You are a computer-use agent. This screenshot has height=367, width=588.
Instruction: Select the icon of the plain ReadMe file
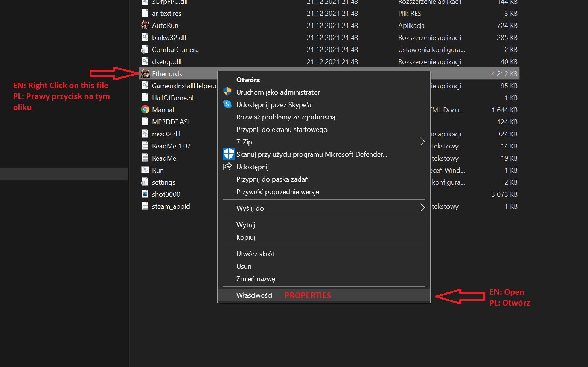pyautogui.click(x=145, y=158)
